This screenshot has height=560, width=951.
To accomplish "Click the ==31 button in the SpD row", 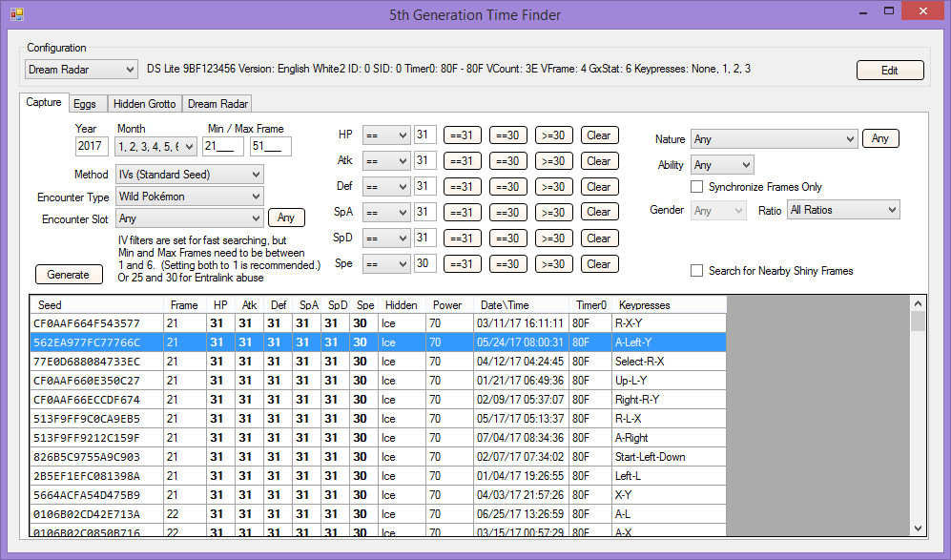I will [x=463, y=239].
